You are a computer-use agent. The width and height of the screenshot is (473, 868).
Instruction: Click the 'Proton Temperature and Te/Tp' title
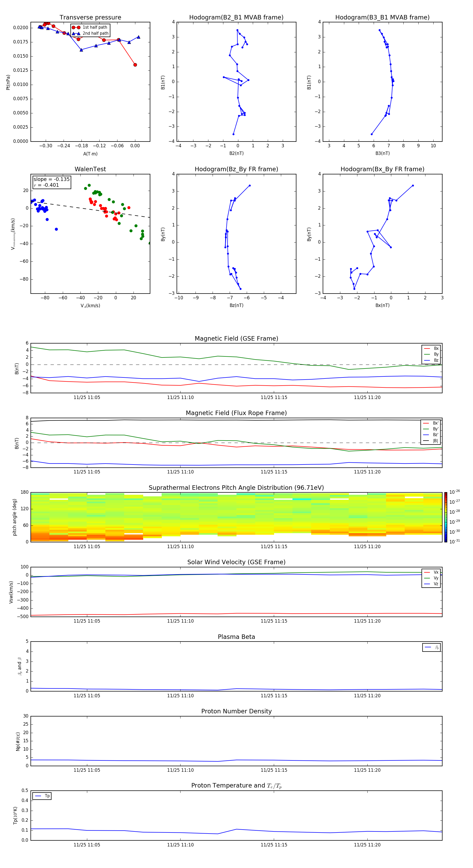click(236, 785)
